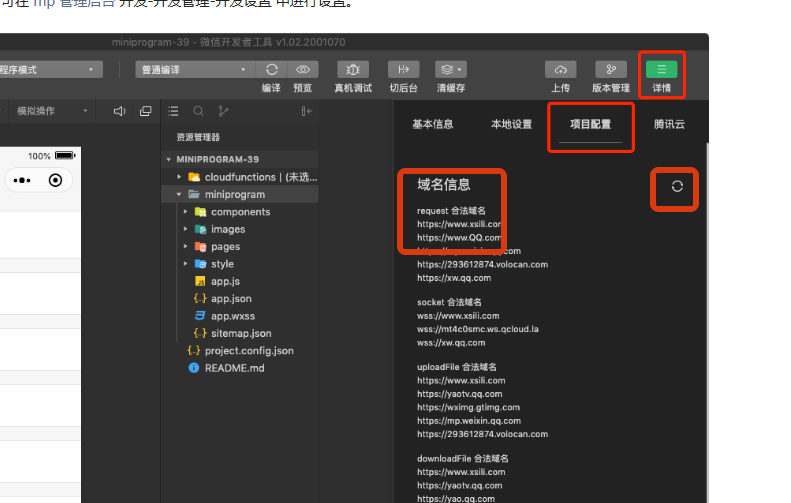Screen dimensions: 791x503
Task: Select wss://mt4c0smc.ws.qcloud.la socket domain
Action: pyautogui.click(x=478, y=329)
